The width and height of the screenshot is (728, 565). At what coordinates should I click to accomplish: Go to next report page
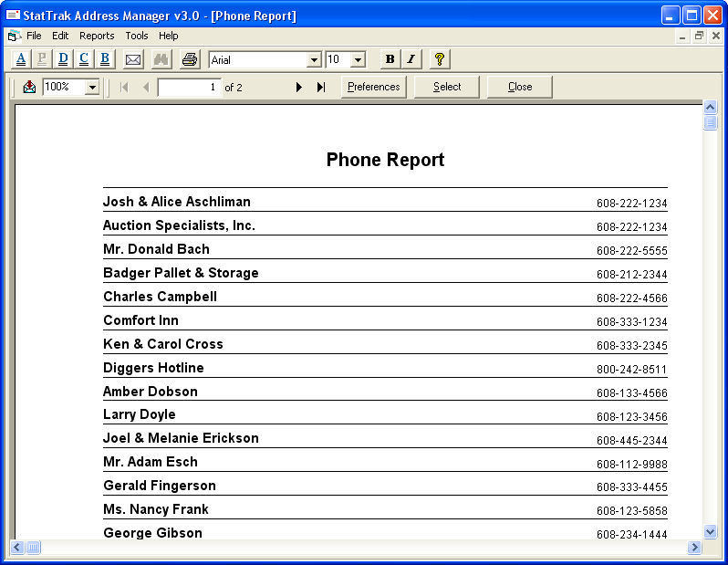pos(299,87)
